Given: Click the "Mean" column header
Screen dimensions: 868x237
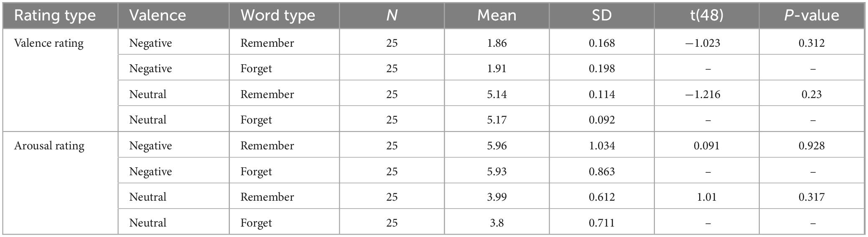Looking at the screenshot, I should (496, 15).
